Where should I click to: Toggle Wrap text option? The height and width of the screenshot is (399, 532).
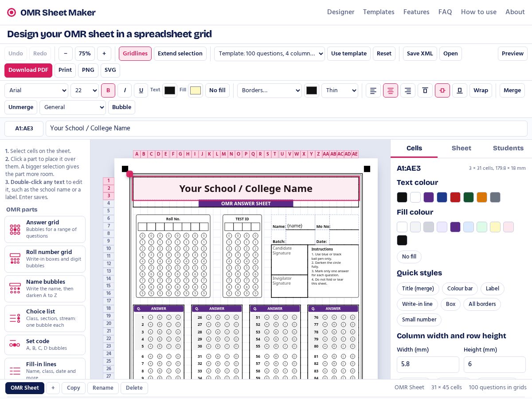coord(481,90)
